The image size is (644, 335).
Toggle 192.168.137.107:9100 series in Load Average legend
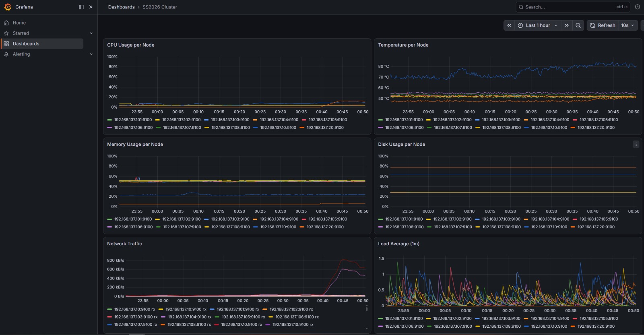click(453, 327)
